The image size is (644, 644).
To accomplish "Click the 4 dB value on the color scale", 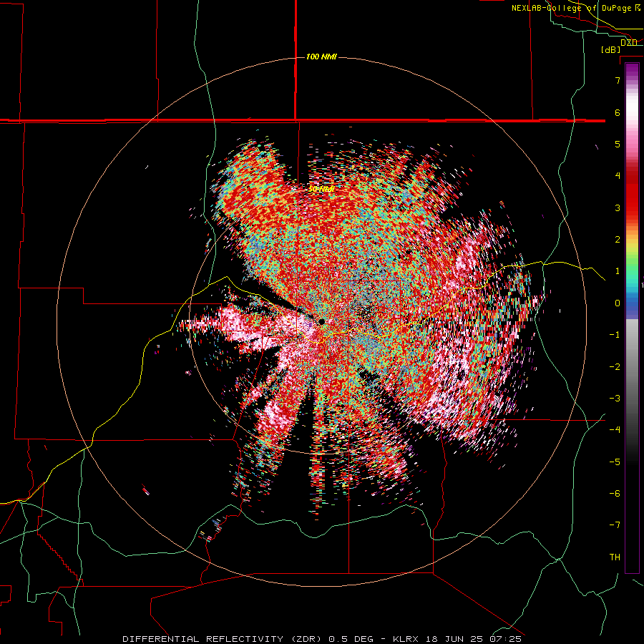I will pos(618,176).
